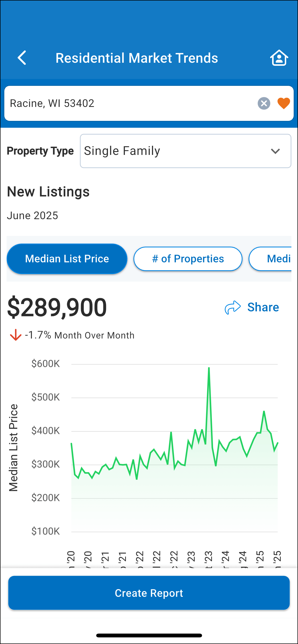Click the red down arrow indicator
The image size is (298, 644).
pos(15,335)
